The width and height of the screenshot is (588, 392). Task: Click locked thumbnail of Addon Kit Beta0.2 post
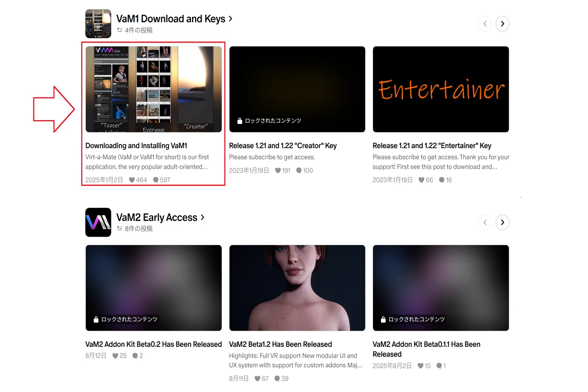[154, 288]
